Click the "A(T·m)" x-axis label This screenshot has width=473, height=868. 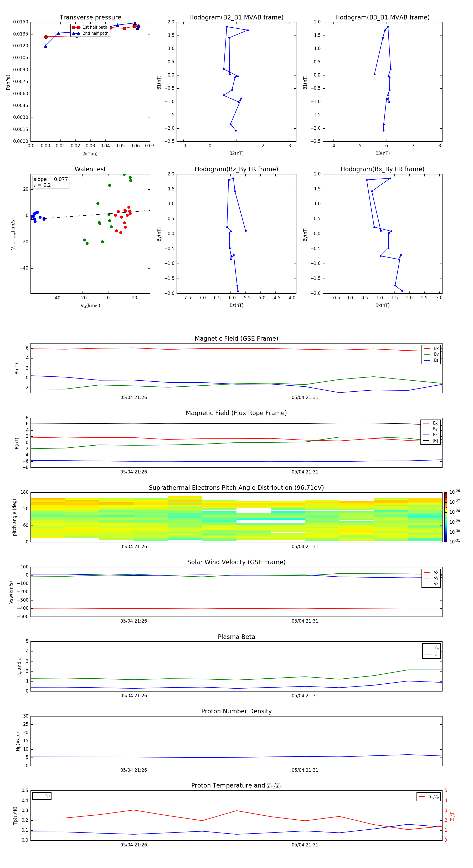[90, 154]
